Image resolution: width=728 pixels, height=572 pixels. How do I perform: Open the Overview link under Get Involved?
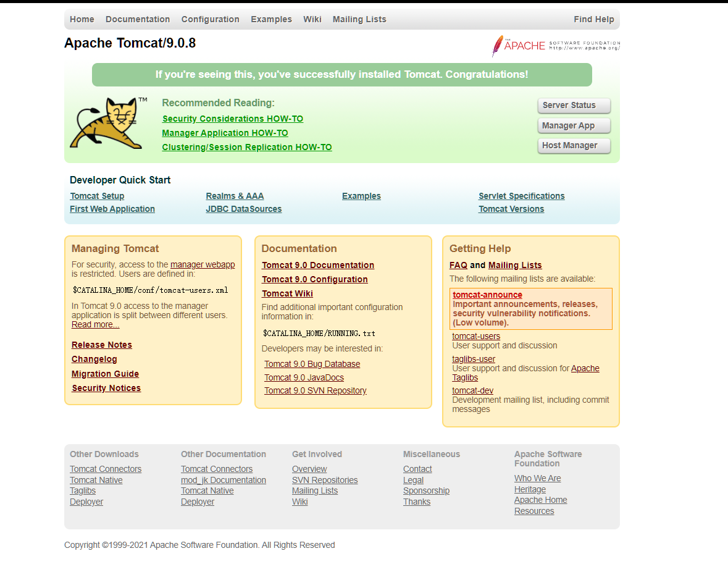pyautogui.click(x=309, y=469)
